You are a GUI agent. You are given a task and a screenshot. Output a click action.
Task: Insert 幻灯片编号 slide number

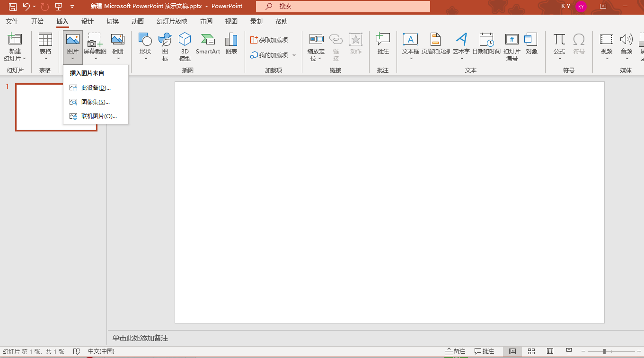pyautogui.click(x=512, y=46)
